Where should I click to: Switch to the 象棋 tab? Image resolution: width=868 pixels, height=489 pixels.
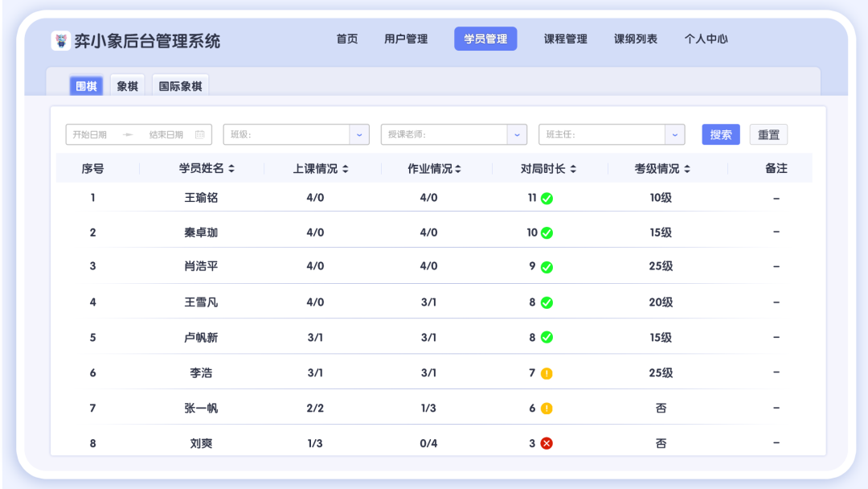tap(127, 86)
